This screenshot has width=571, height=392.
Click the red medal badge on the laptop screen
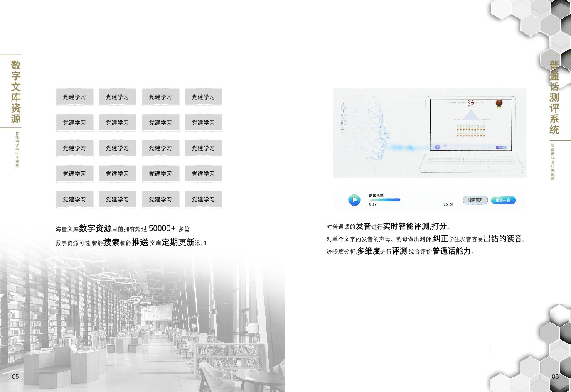499,103
